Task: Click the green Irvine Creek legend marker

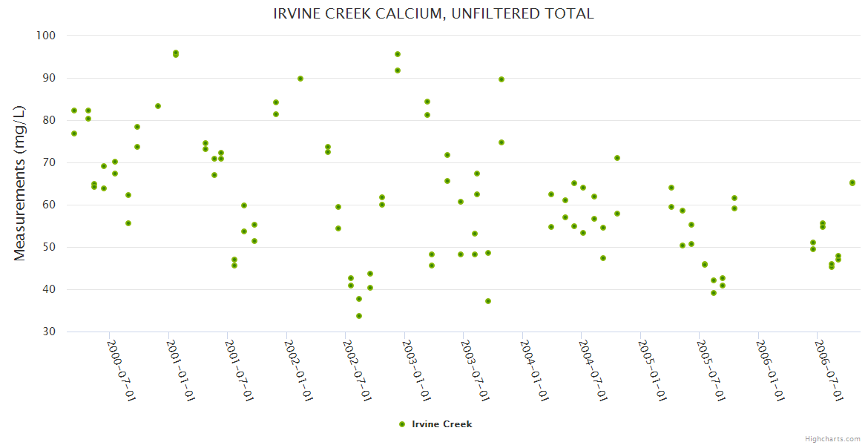Action: pos(402,424)
